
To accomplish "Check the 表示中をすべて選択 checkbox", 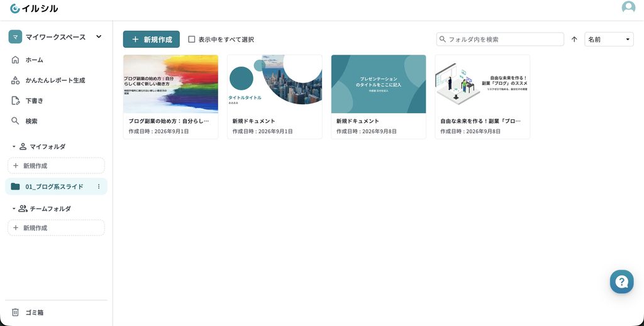I will pos(191,40).
